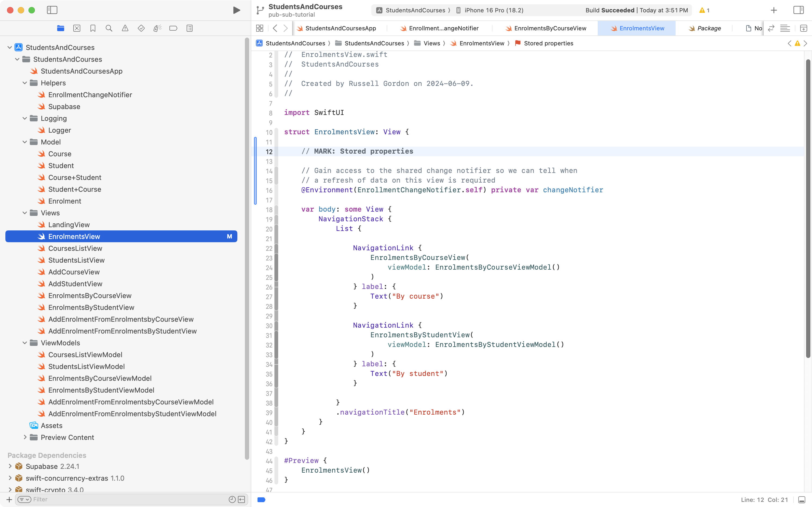This screenshot has height=507, width=812.
Task: Open the find navigator magnifier icon
Action: tap(109, 28)
